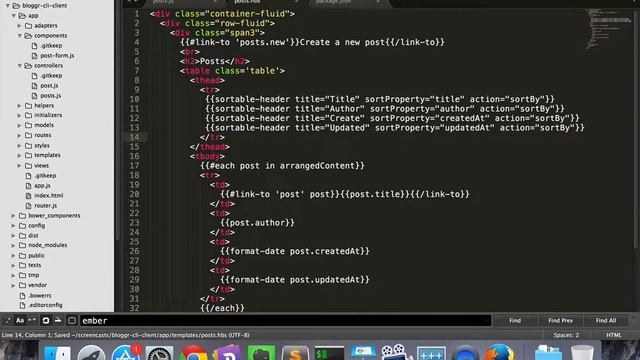Viewport: 640px width, 360px height.
Task: Expand the adapters folder
Action: (x=19, y=26)
